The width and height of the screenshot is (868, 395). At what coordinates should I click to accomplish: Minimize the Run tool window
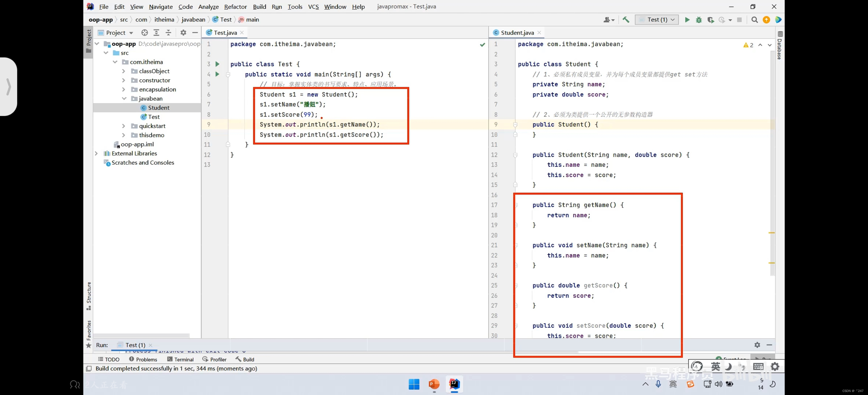pyautogui.click(x=769, y=345)
